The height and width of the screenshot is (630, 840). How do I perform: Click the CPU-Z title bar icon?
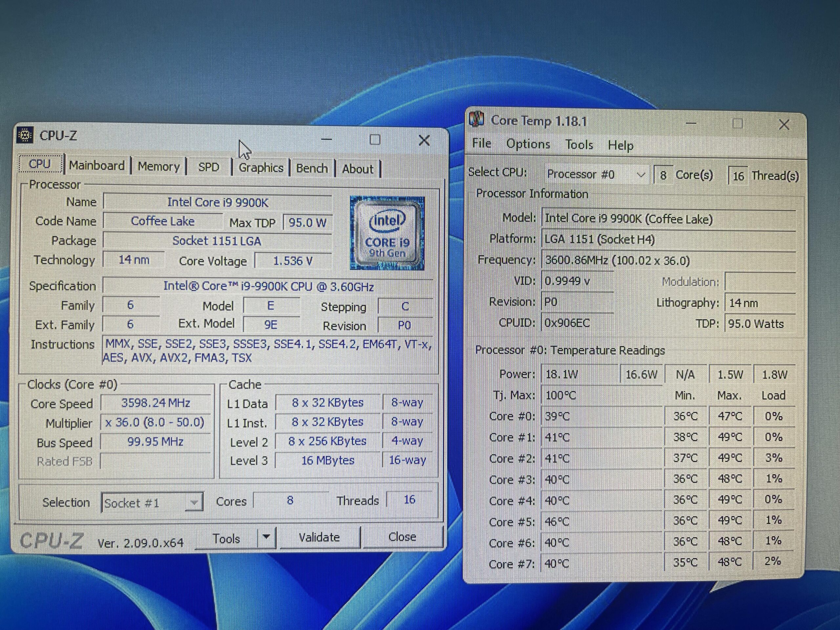point(25,135)
